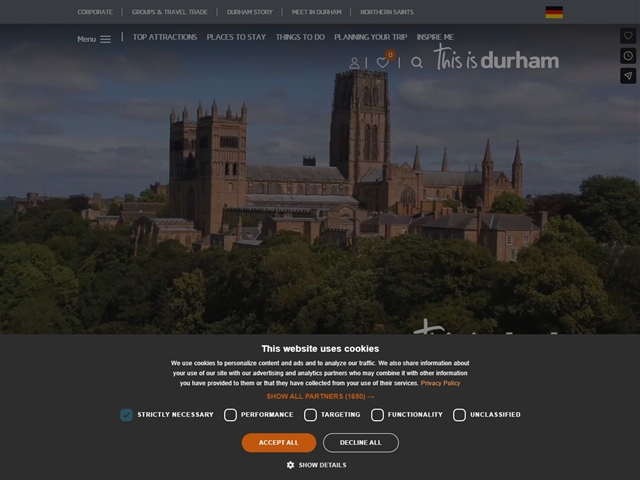Viewport: 640px width, 480px height.
Task: Open the sidebar clock recently viewed icon
Action: 628,56
